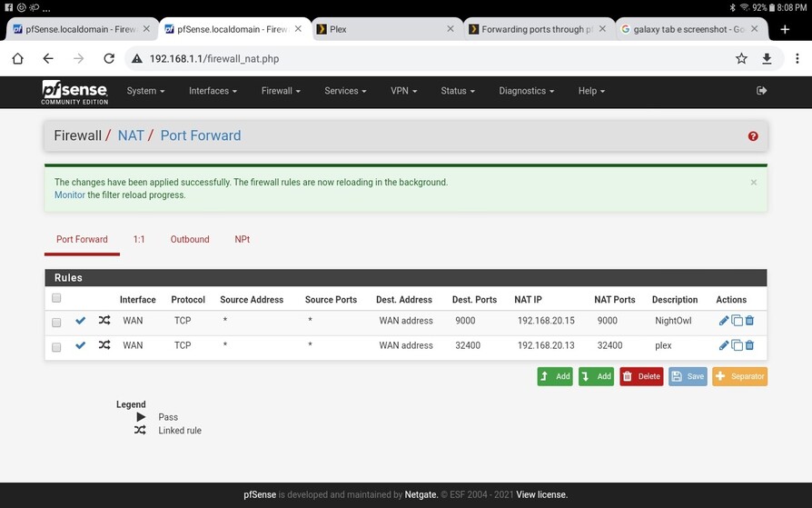This screenshot has height=508, width=812.
Task: Toggle enabled checkmark on NightOwl rule
Action: [80, 321]
